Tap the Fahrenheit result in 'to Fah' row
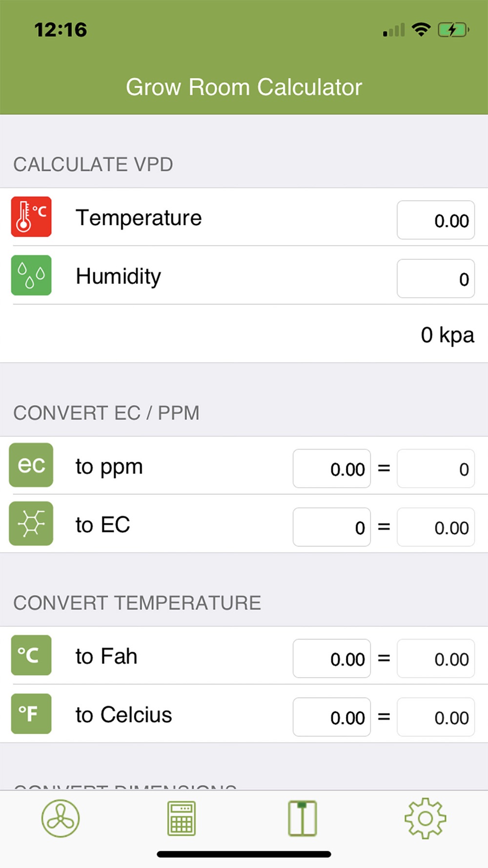 click(436, 658)
